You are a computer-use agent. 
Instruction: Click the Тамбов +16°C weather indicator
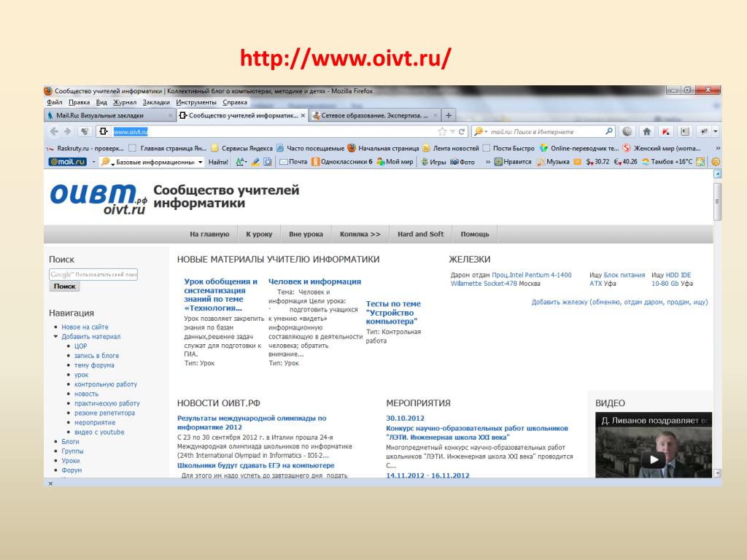coord(667,162)
